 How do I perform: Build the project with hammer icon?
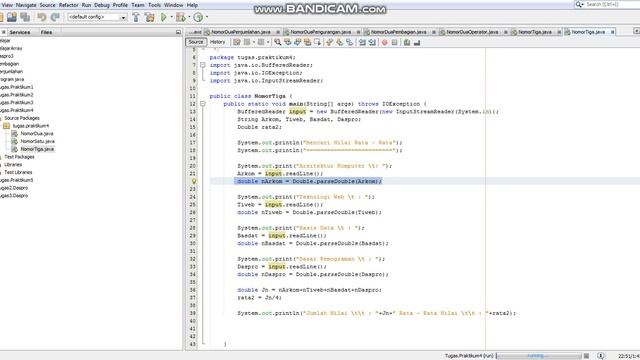(x=136, y=17)
